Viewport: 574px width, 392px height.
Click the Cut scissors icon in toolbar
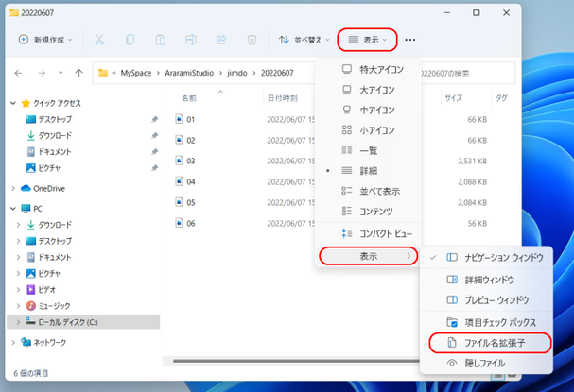click(x=99, y=40)
